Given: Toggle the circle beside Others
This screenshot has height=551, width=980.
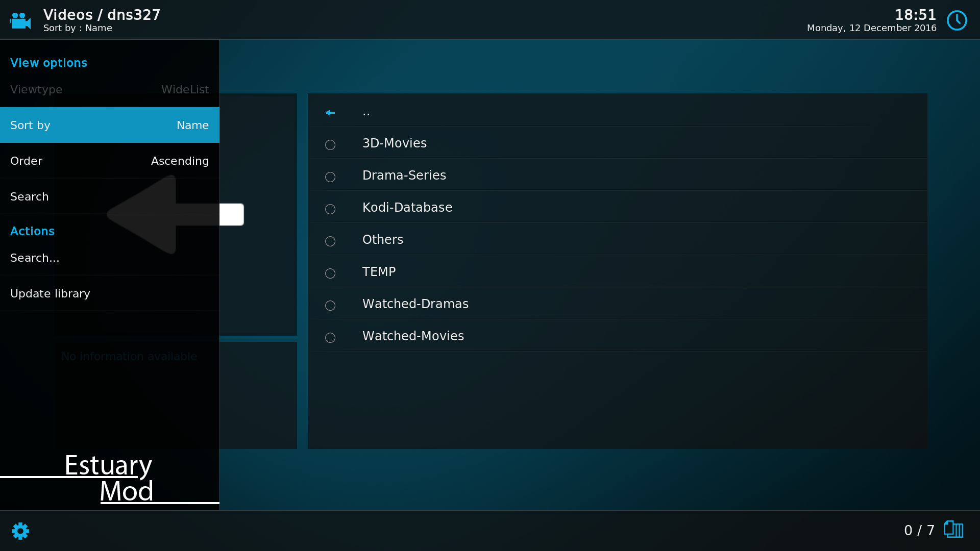Looking at the screenshot, I should (x=330, y=241).
